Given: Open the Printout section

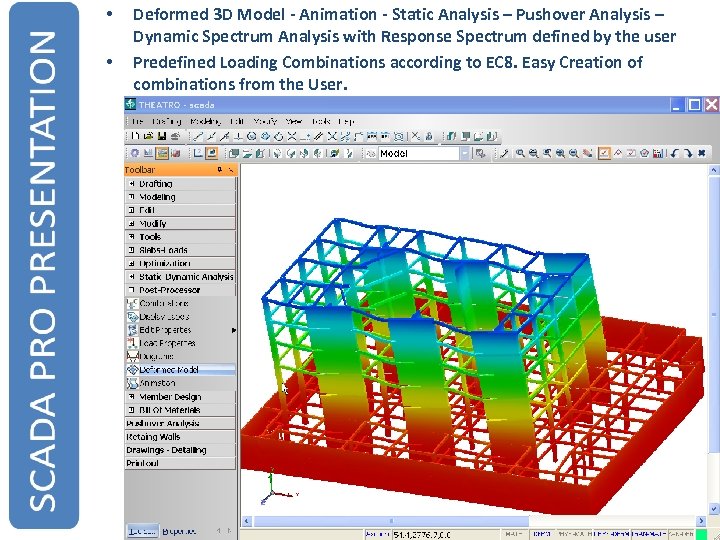Looking at the screenshot, I should point(180,463).
